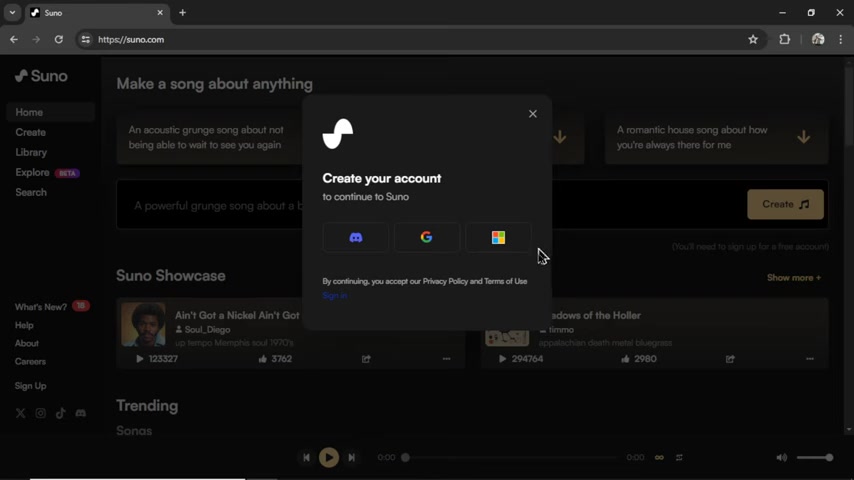Open Careers link in sidebar
The height and width of the screenshot is (480, 854).
30,362
